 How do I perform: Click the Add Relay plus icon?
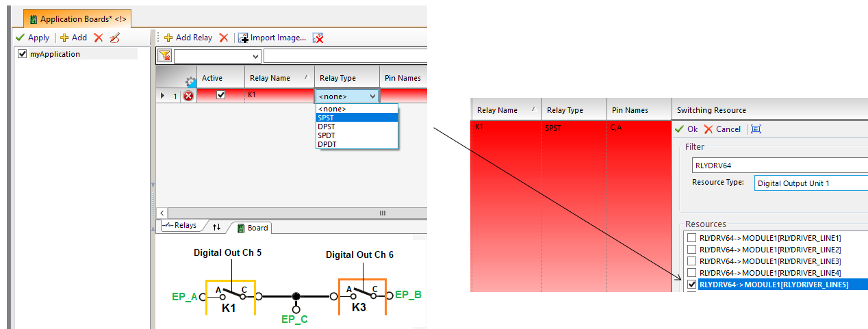click(x=168, y=38)
